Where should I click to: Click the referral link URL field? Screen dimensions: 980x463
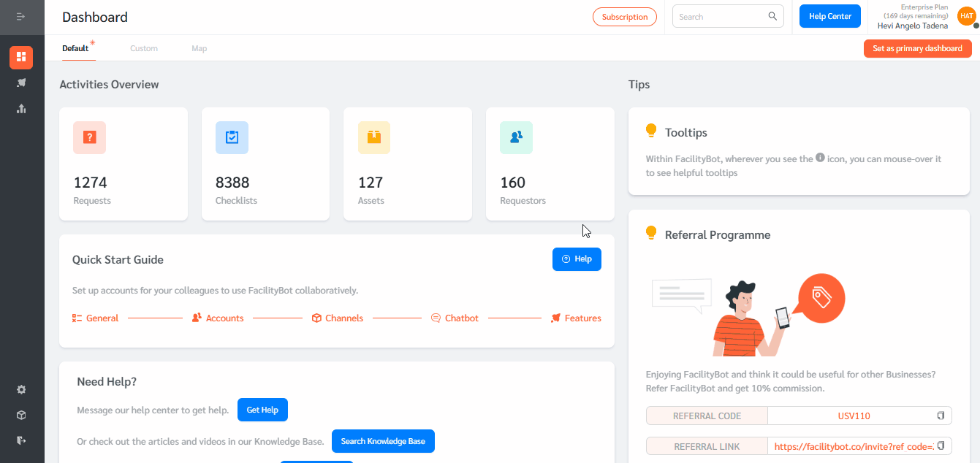853,445
